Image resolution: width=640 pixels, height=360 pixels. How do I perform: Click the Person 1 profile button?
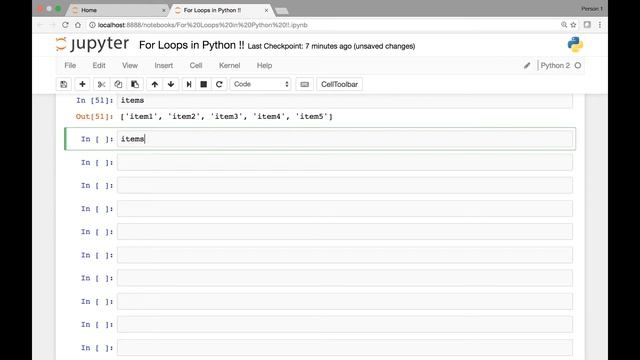click(592, 9)
